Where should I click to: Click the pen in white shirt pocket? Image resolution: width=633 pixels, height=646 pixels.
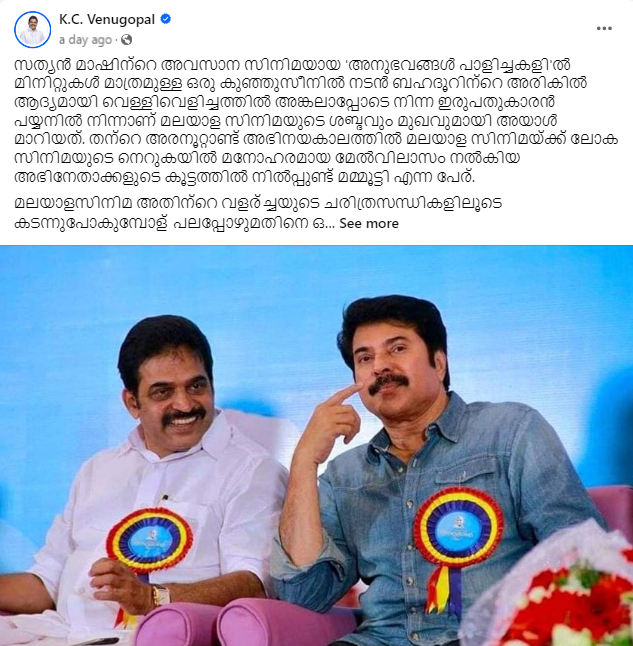click(165, 498)
